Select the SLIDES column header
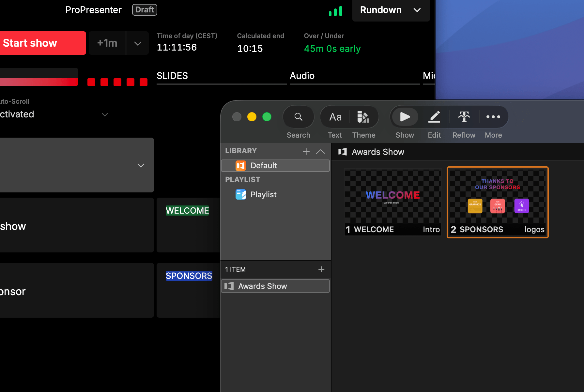The height and width of the screenshot is (392, 584). (x=172, y=76)
